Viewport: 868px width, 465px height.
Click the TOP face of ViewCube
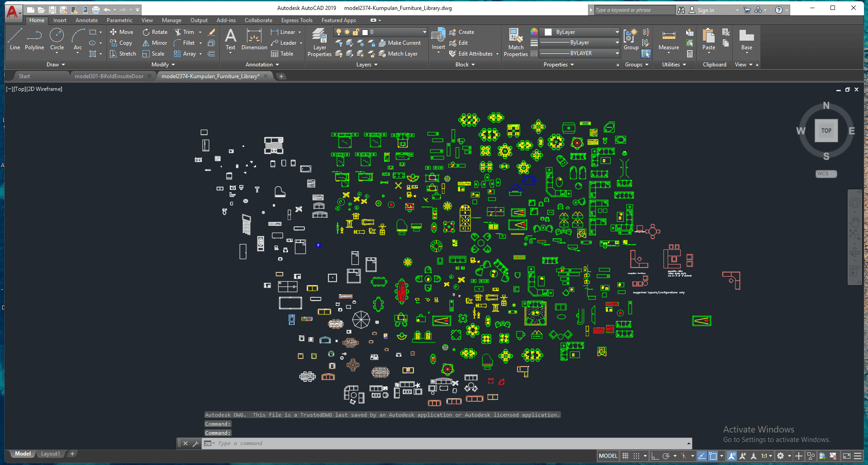pos(826,131)
